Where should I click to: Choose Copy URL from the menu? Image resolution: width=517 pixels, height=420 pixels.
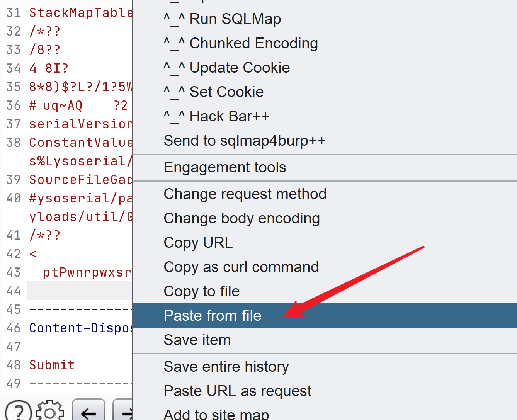(198, 243)
